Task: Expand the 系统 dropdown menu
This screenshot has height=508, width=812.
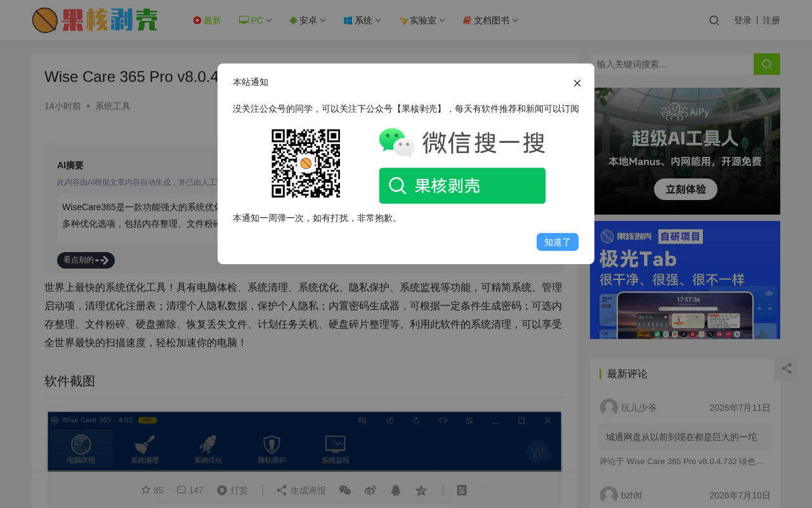Action: 362,20
